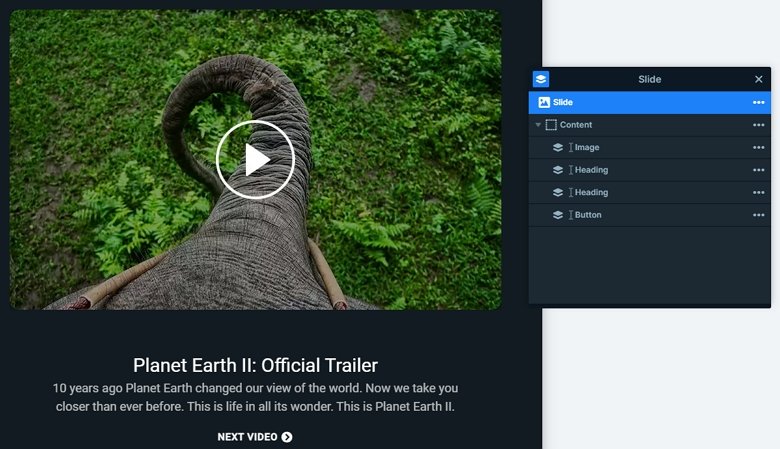
Task: Click the Button layer stack icon
Action: point(558,215)
